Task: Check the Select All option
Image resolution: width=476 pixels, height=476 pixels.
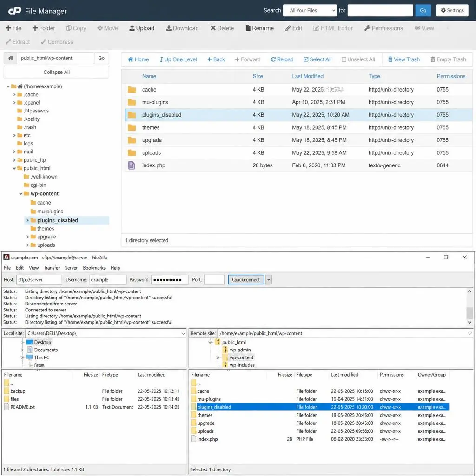Action: tap(306, 59)
